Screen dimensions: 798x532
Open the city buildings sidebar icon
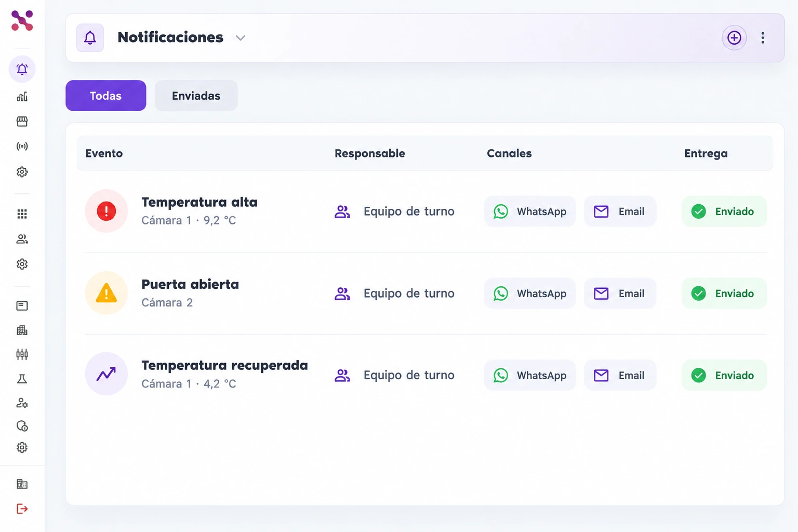click(22, 330)
